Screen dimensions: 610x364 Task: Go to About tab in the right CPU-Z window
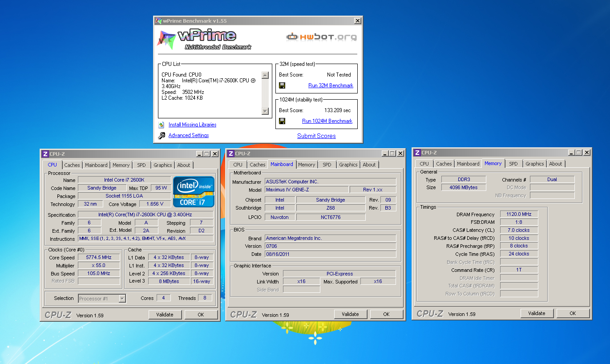[556, 164]
